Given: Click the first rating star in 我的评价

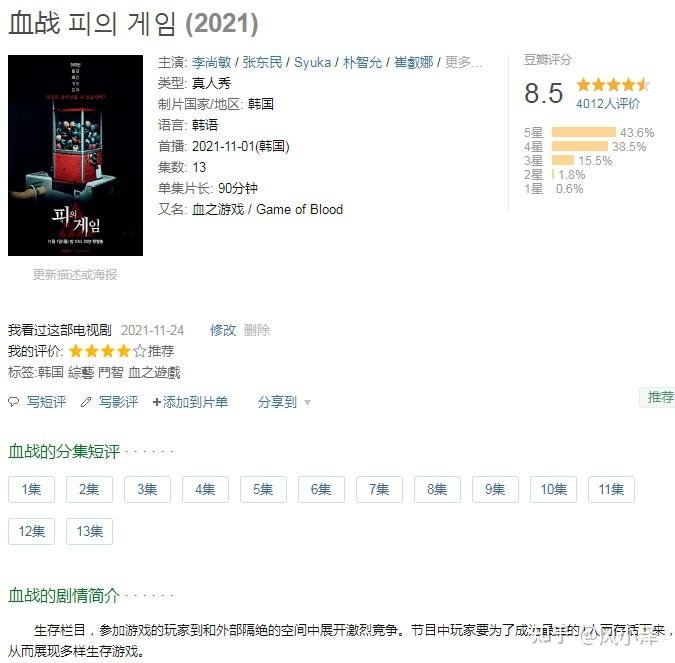Looking at the screenshot, I should 76,351.
